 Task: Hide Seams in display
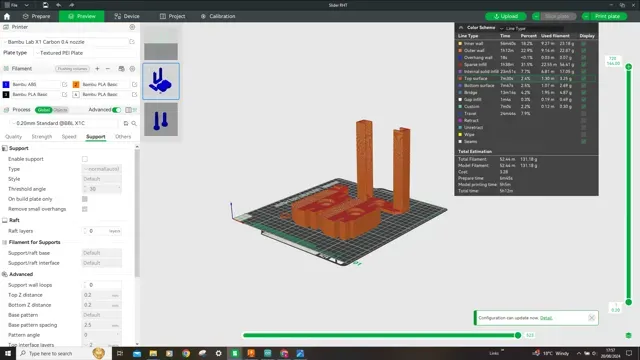(584, 142)
